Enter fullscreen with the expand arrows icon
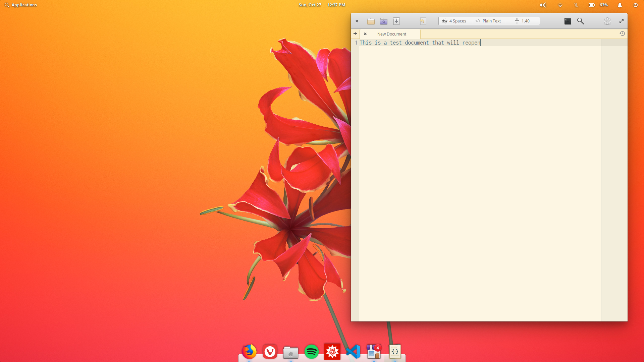The width and height of the screenshot is (644, 362). [622, 21]
